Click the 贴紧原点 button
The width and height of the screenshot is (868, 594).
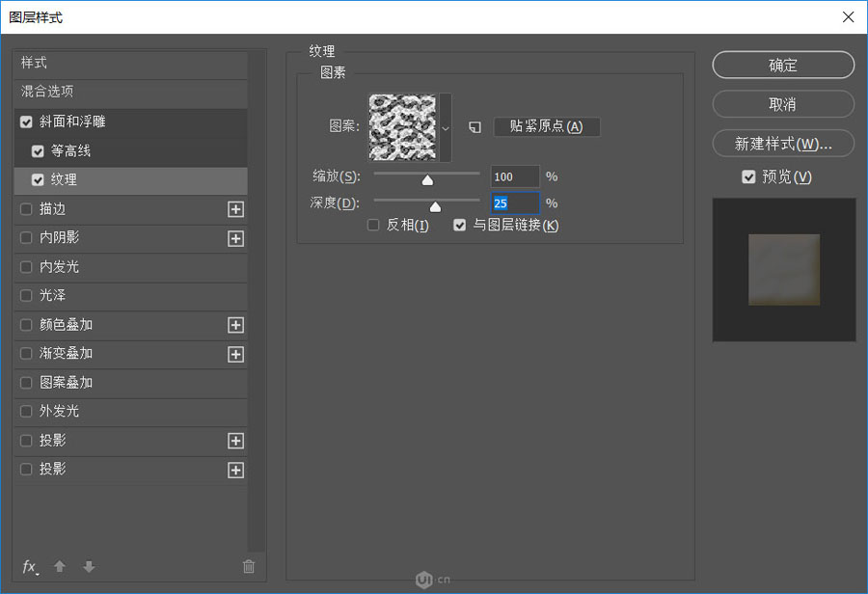pyautogui.click(x=547, y=126)
